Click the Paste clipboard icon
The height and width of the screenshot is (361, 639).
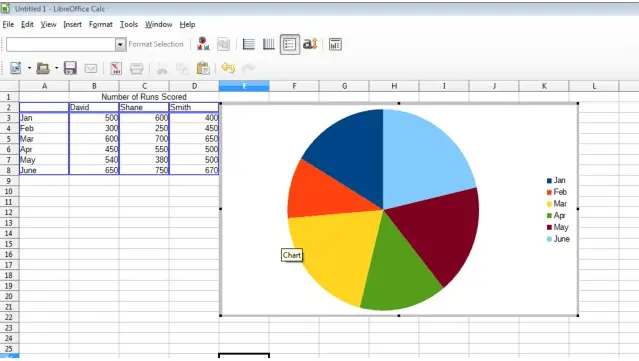[x=203, y=68]
